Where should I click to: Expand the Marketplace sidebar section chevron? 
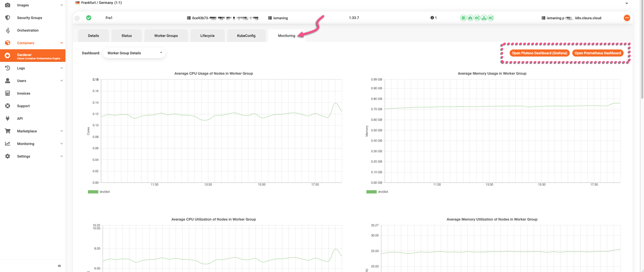(61, 131)
